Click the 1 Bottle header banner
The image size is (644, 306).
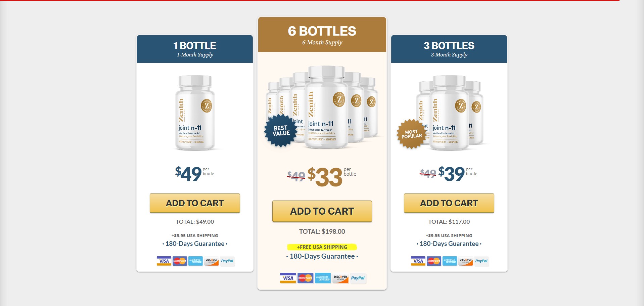pos(195,49)
